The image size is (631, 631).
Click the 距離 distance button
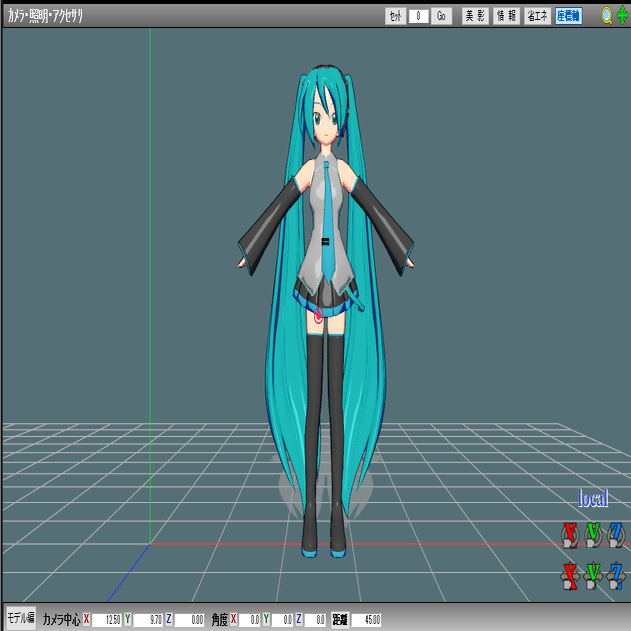[x=340, y=620]
